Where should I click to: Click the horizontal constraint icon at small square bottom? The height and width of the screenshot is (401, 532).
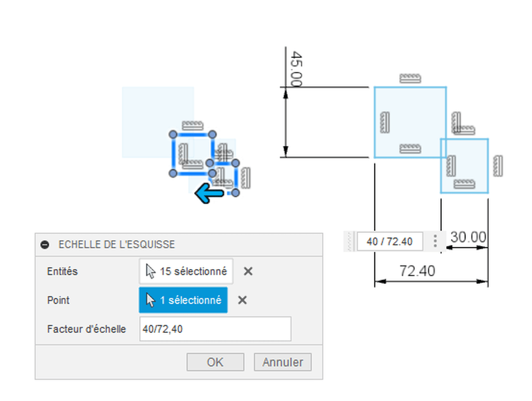click(464, 184)
